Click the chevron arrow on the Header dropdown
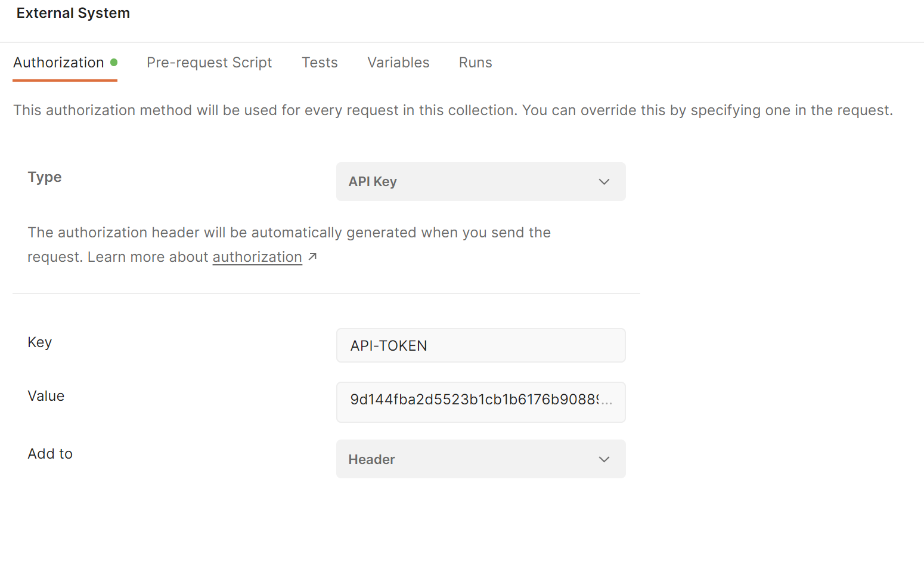The height and width of the screenshot is (563, 924). (x=604, y=459)
